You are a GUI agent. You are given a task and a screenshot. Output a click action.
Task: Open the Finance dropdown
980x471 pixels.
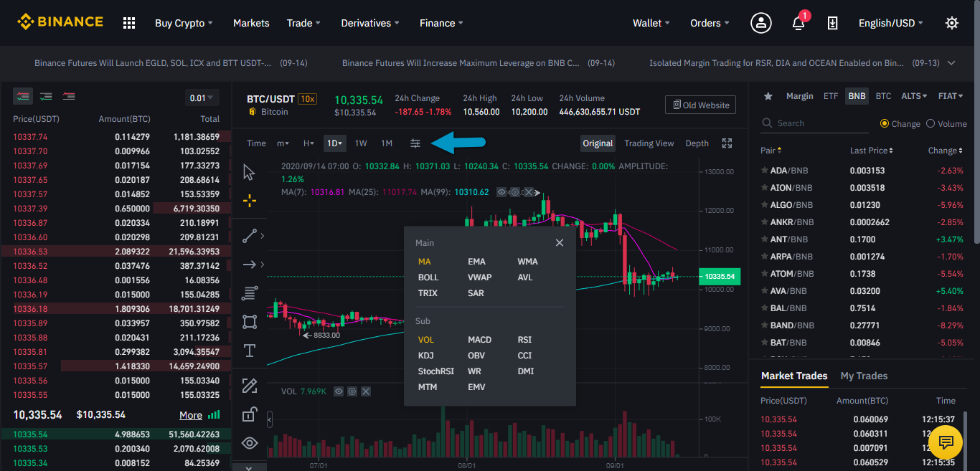click(x=441, y=23)
